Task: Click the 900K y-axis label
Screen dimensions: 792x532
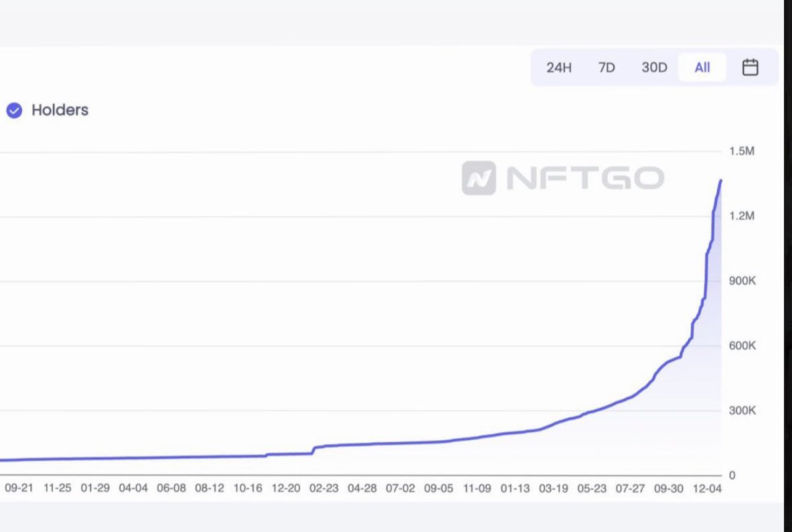Action: coord(742,281)
